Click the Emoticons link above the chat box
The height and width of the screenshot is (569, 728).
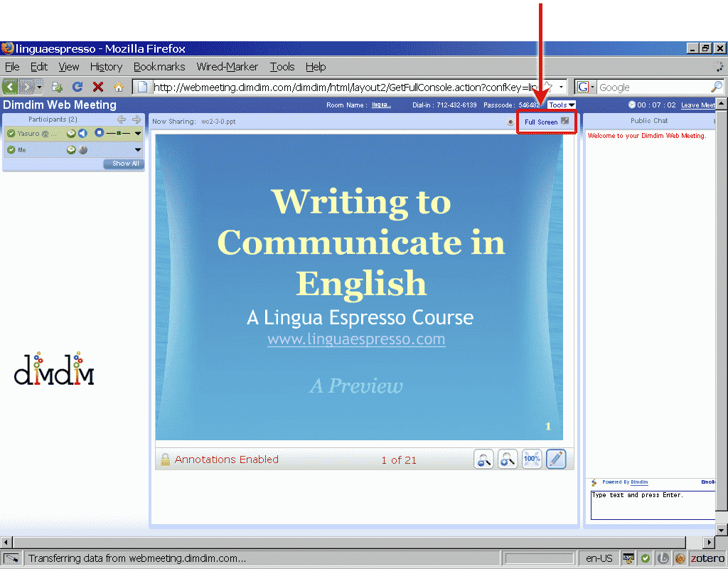pos(708,482)
